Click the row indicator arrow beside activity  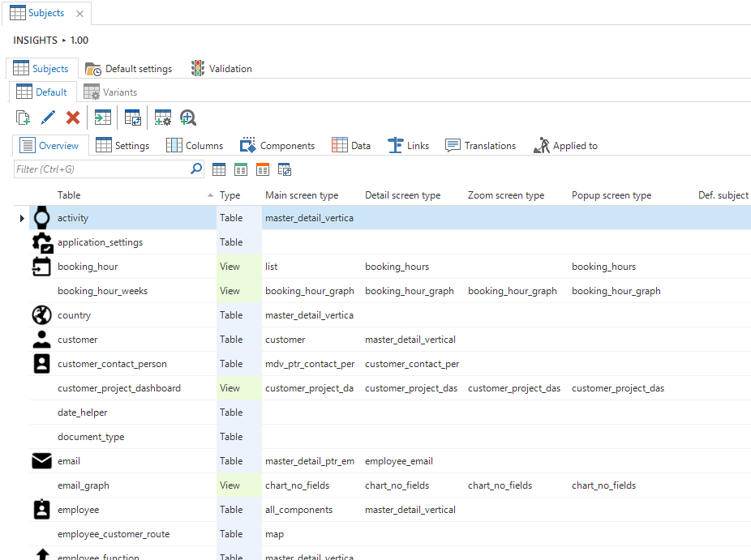tap(22, 218)
